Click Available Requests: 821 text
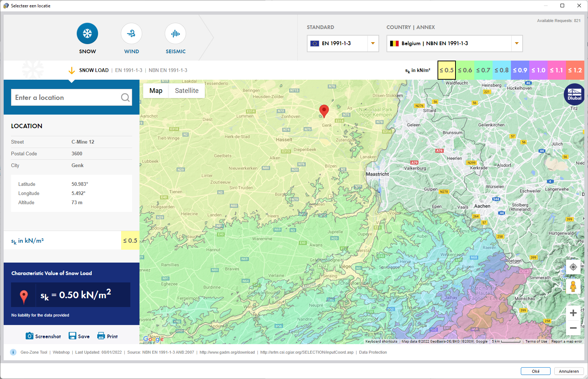The image size is (588, 379). click(x=559, y=21)
